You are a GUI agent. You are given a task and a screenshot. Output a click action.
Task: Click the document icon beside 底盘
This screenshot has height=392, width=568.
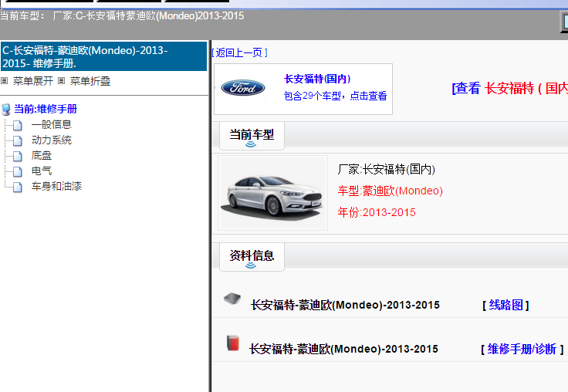point(18,156)
